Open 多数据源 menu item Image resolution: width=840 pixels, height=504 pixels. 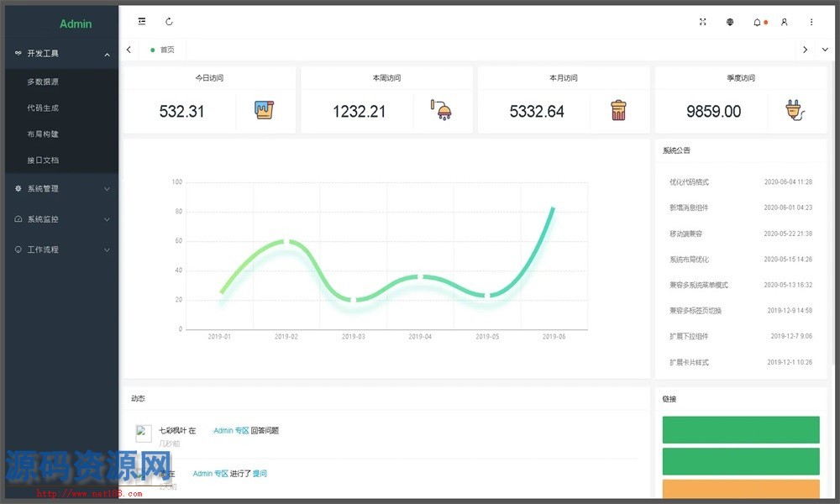point(61,81)
